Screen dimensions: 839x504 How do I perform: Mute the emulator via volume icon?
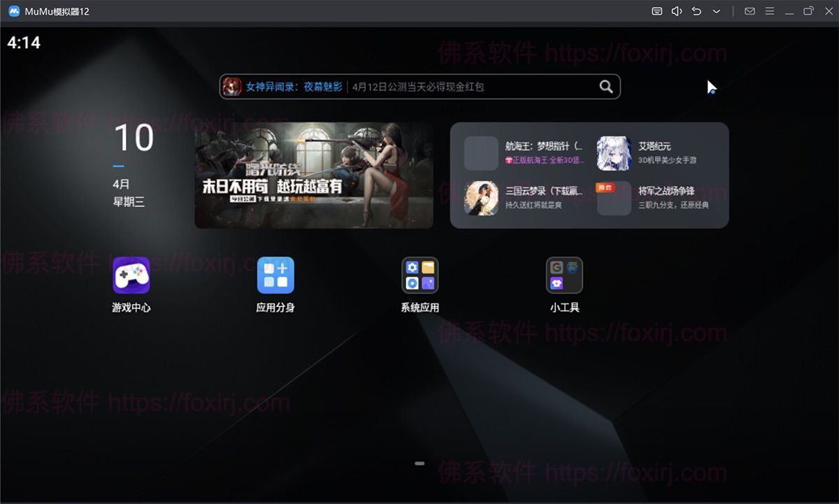click(675, 11)
